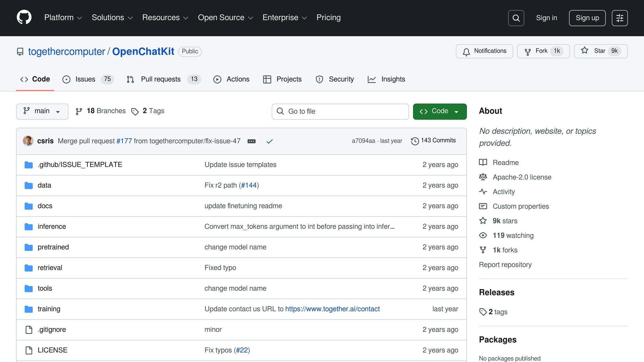Image resolution: width=644 pixels, height=362 pixels.
Task: Click the fork icon beside the Fork count
Action: pos(528,51)
